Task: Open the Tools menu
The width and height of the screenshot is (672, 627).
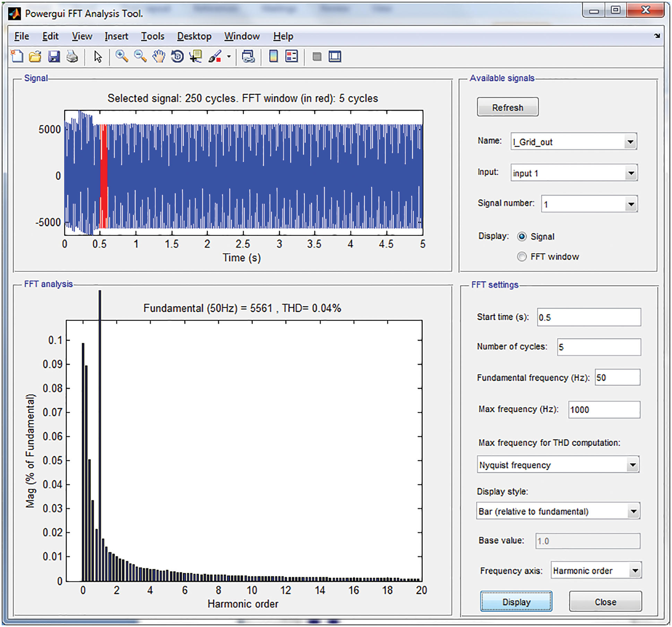Action: [x=152, y=36]
